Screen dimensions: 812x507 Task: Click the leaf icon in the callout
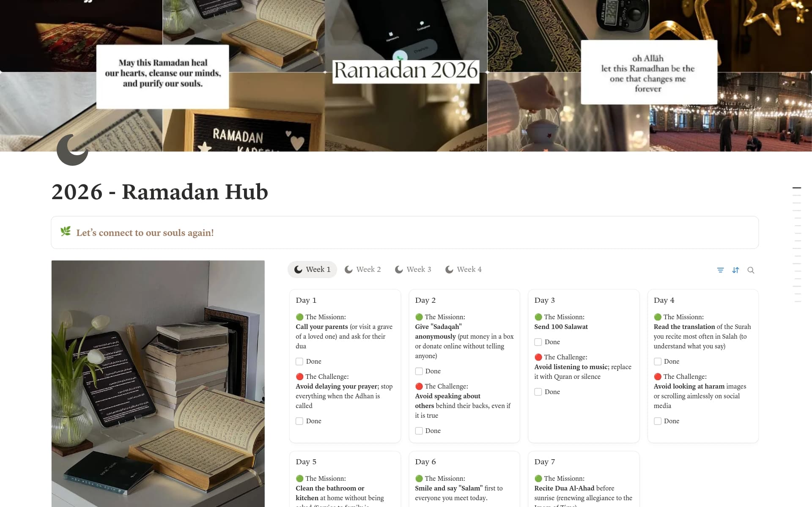coord(66,232)
